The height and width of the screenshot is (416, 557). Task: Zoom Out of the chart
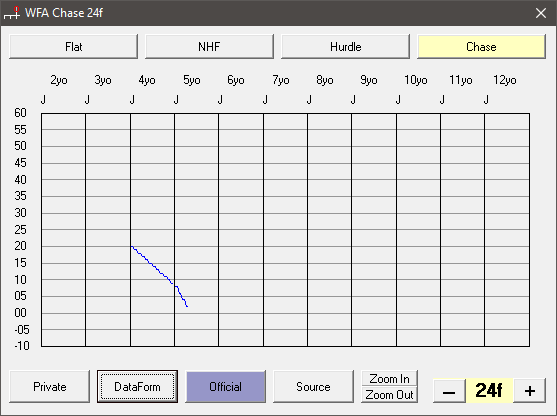[x=389, y=395]
